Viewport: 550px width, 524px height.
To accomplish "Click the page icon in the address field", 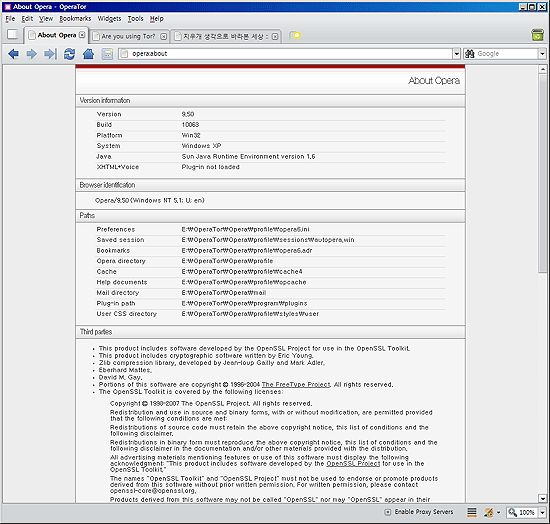I will click(123, 54).
